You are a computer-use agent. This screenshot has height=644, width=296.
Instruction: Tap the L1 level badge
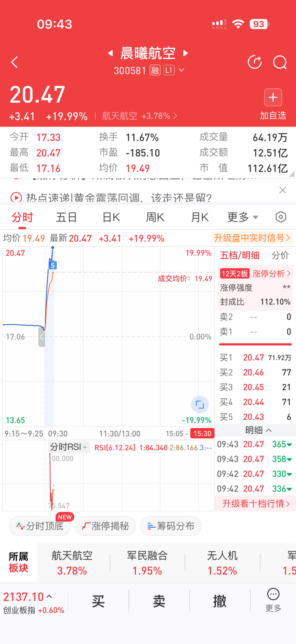169,71
